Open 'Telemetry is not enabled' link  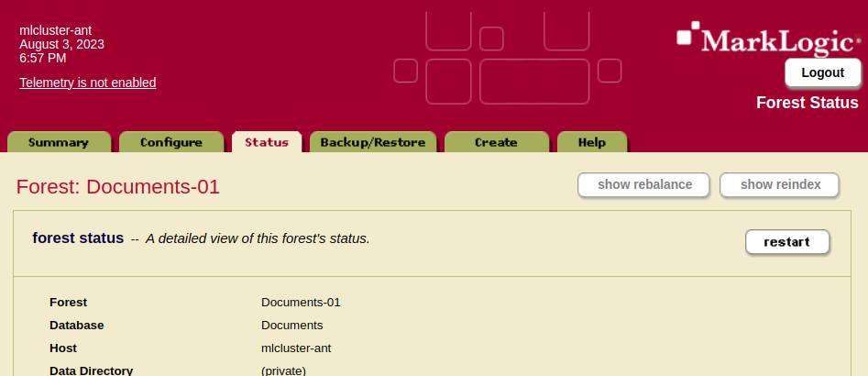pyautogui.click(x=87, y=83)
